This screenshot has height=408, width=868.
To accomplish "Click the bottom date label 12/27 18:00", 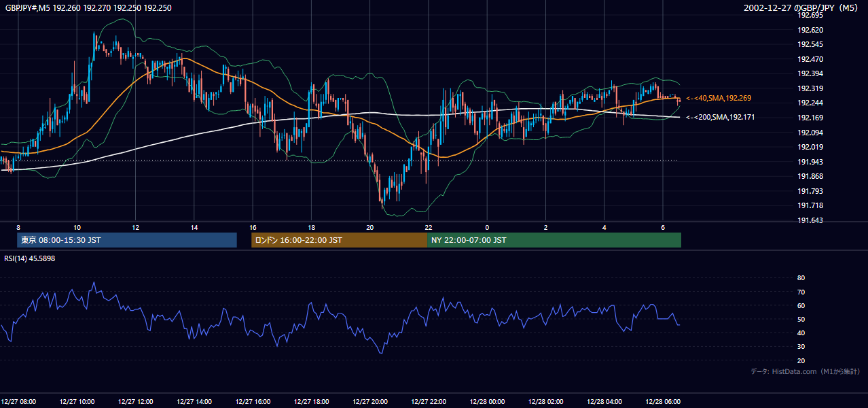I will coord(311,401).
